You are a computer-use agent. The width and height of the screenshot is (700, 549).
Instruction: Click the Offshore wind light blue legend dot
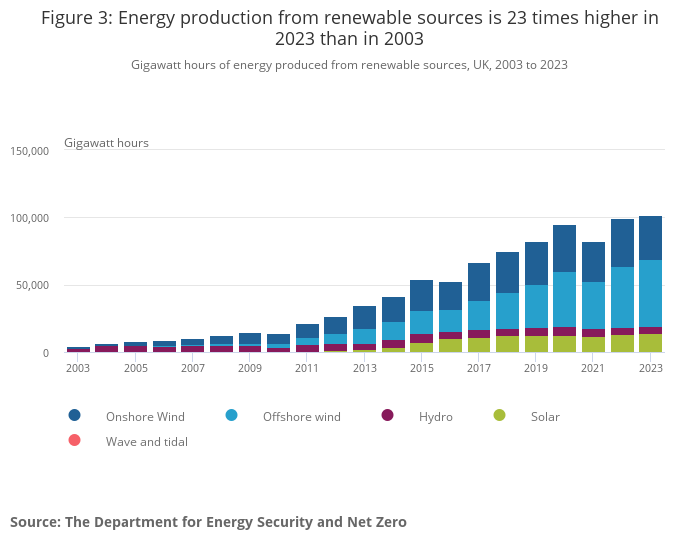231,415
